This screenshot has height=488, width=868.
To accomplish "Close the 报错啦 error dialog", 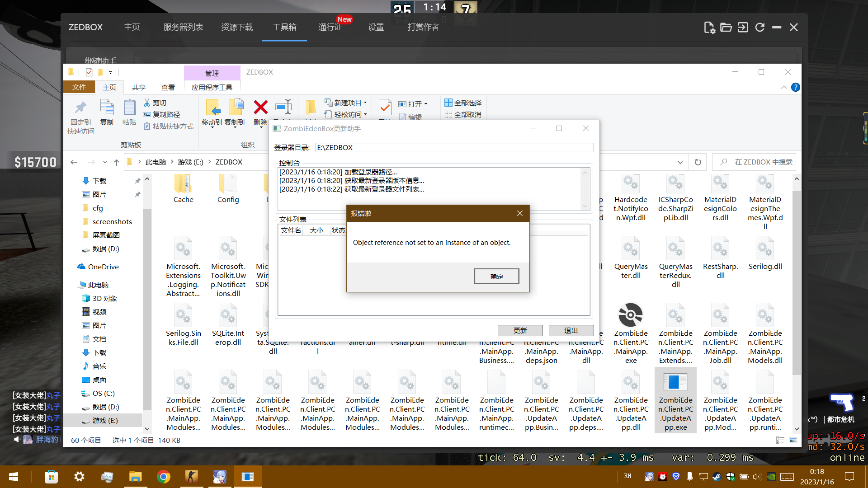I will click(x=520, y=213).
